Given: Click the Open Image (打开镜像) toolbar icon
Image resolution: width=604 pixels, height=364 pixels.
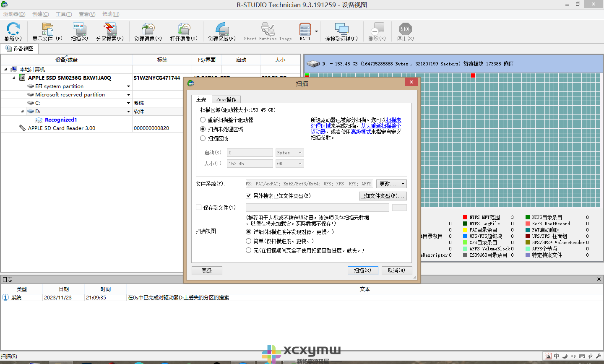Looking at the screenshot, I should (184, 29).
